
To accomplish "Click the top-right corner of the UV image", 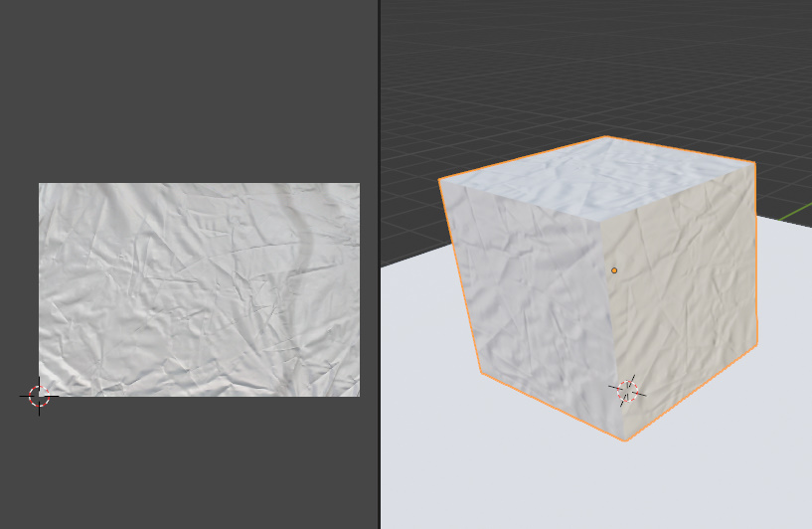I will [x=359, y=184].
